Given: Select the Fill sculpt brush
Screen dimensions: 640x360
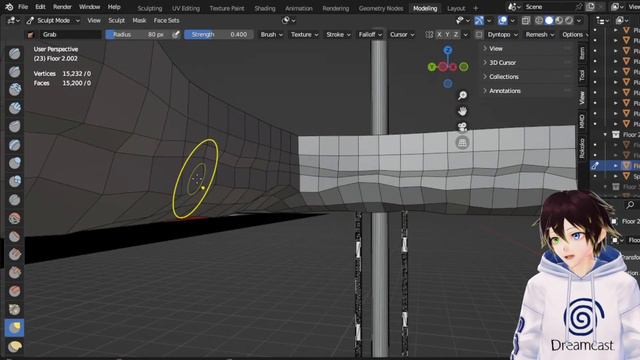Looking at the screenshot, I should [14, 254].
